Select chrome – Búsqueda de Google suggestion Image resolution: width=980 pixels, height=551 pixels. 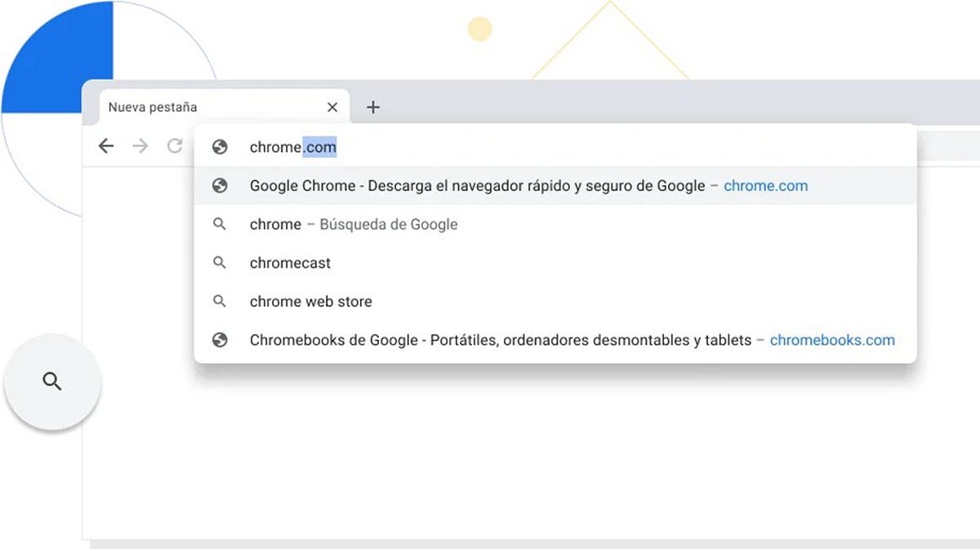[x=555, y=224]
